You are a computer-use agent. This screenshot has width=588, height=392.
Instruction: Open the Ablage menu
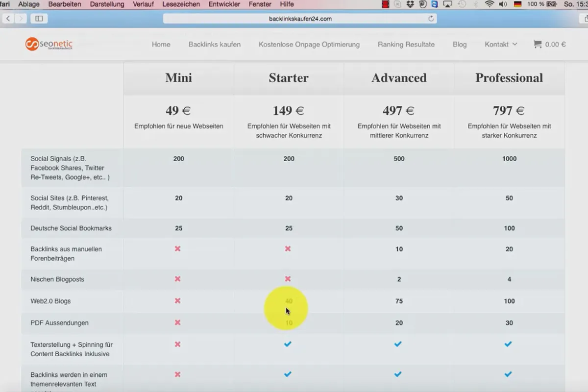tap(29, 4)
